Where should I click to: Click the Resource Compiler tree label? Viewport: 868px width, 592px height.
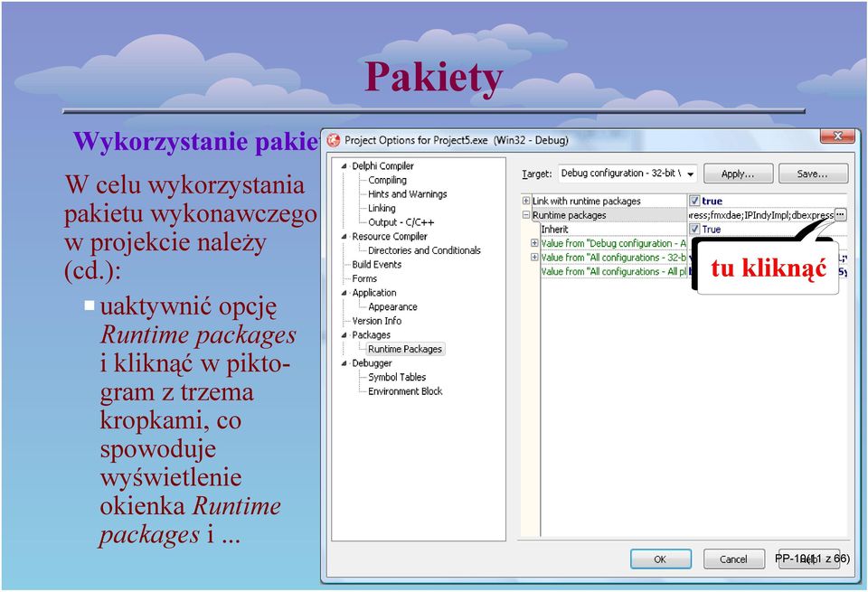[x=389, y=236]
